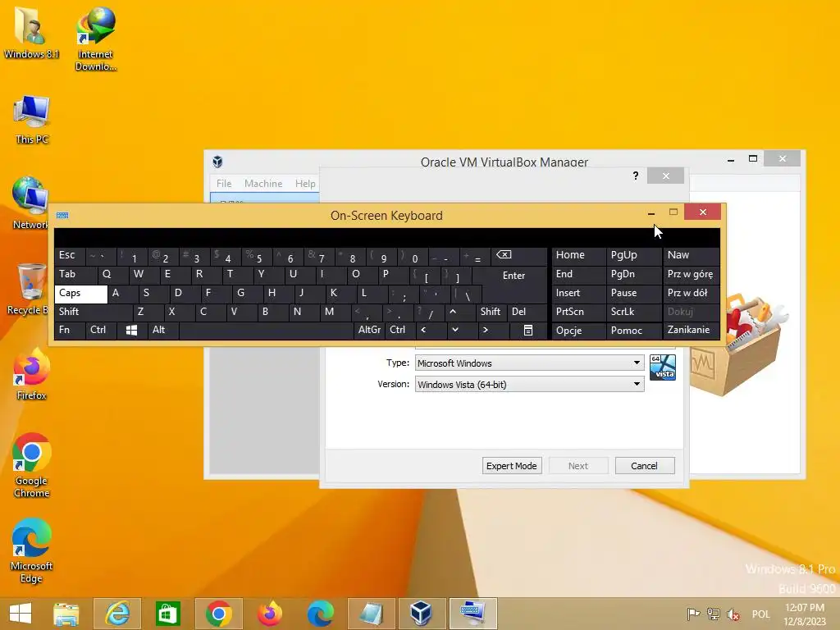This screenshot has width=840, height=630.
Task: Launch Microsoft Edge from desktop shortcut
Action: [x=32, y=550]
